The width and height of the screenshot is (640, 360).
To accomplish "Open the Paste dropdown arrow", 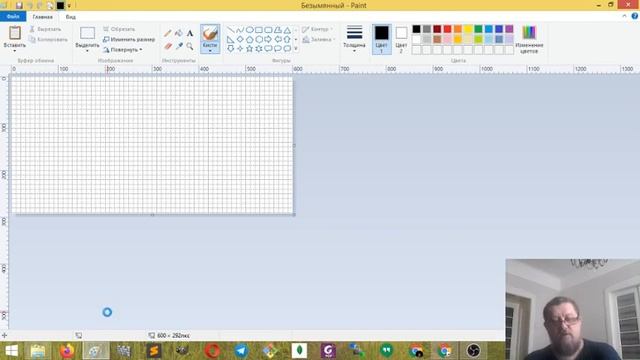I will coord(15,51).
